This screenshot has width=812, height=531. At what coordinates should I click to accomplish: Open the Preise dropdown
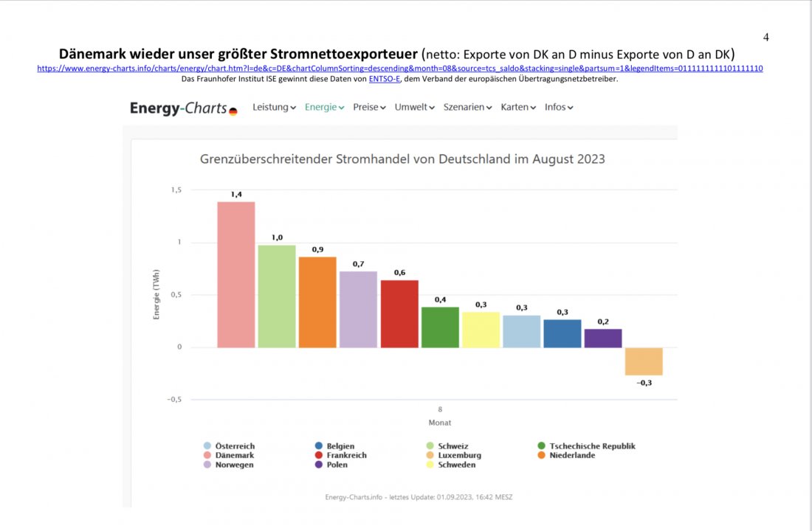[x=370, y=107]
